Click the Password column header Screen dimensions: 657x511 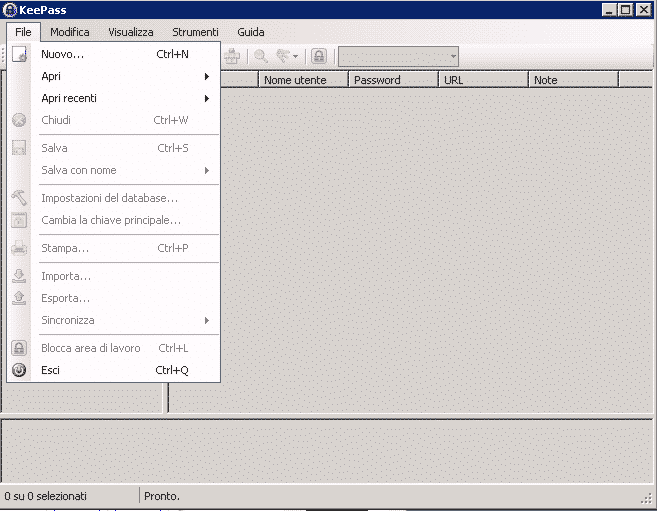pos(394,80)
